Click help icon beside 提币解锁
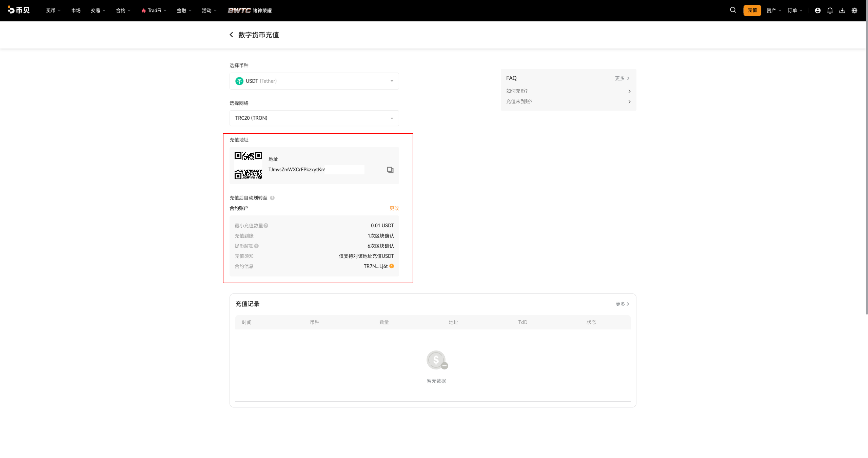The height and width of the screenshot is (458, 868). tap(256, 246)
